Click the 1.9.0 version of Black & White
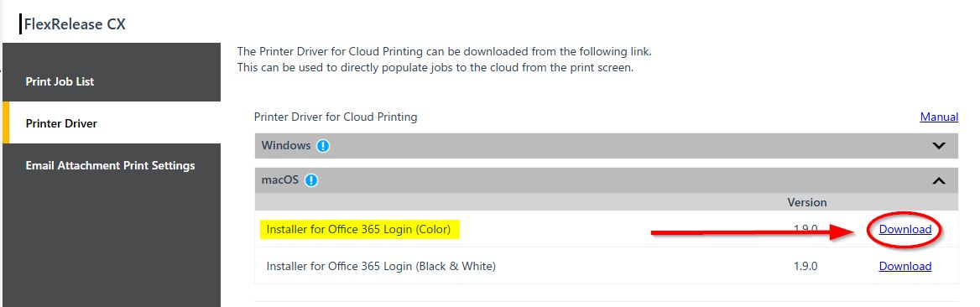This screenshot has width=980, height=307. (x=805, y=267)
